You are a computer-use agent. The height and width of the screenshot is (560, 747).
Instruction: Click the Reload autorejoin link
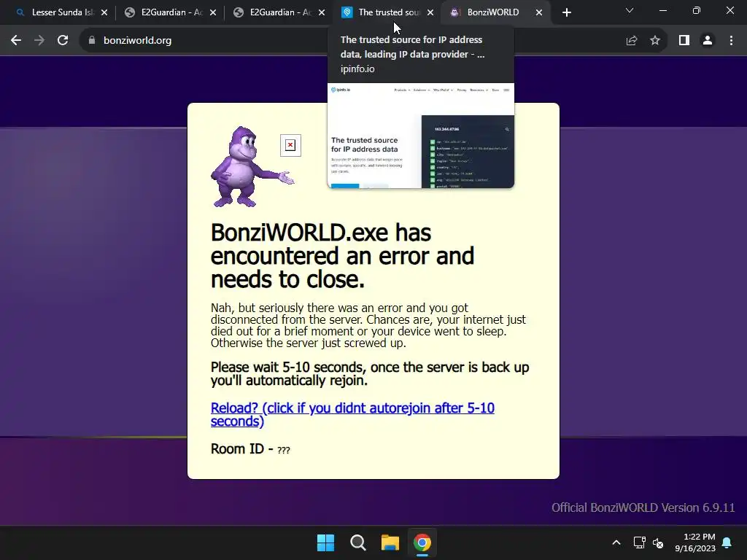[352, 414]
